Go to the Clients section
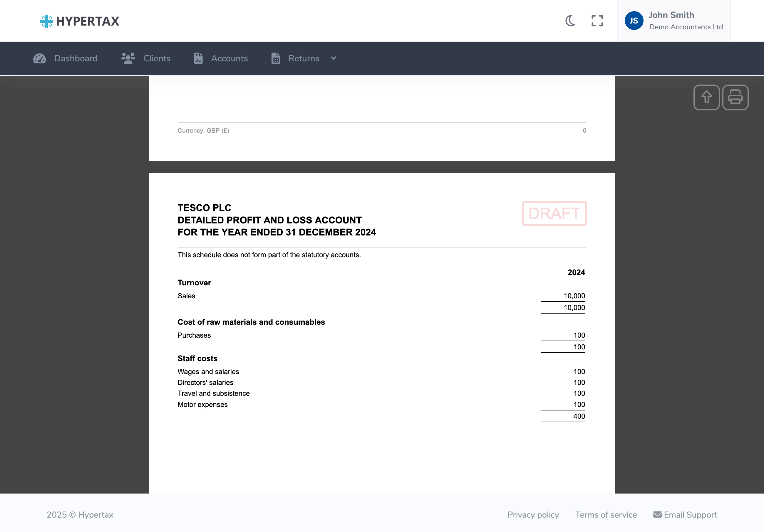Image resolution: width=764 pixels, height=532 pixels. coord(146,58)
